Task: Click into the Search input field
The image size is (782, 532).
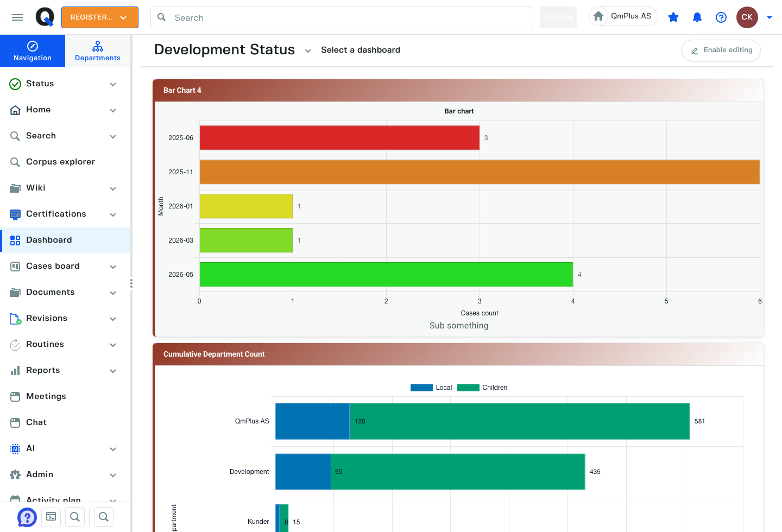Action: click(342, 17)
